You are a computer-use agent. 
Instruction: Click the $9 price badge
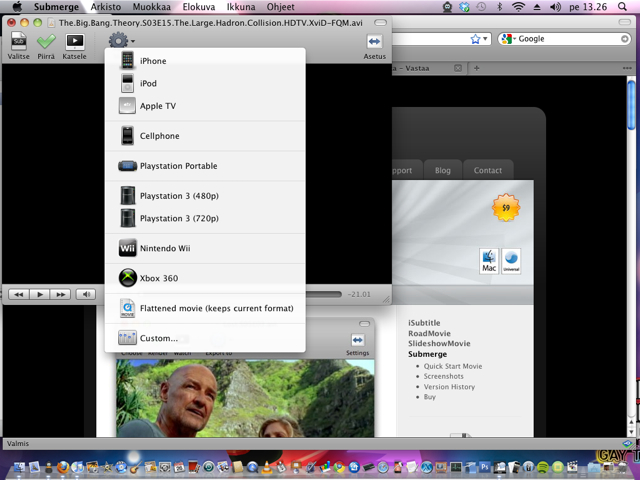click(x=506, y=207)
